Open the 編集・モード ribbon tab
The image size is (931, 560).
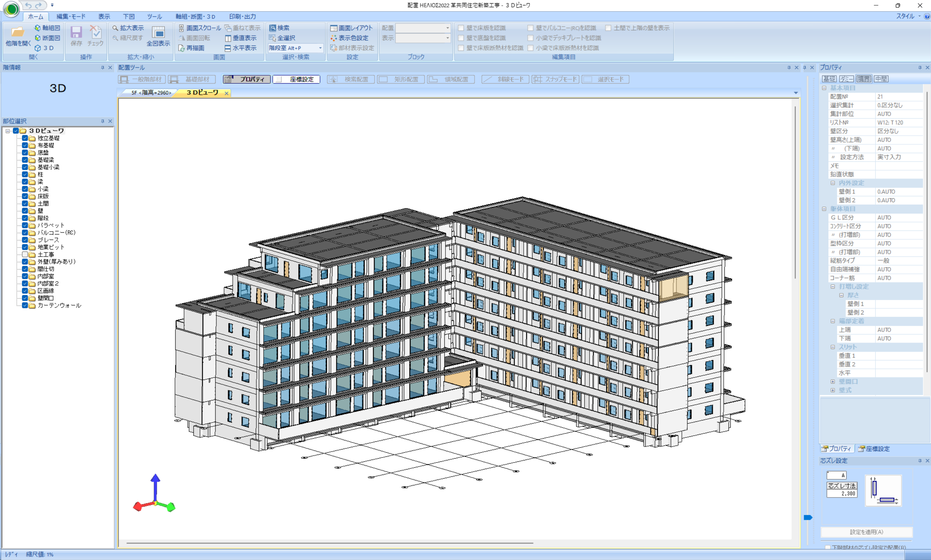[x=71, y=17]
